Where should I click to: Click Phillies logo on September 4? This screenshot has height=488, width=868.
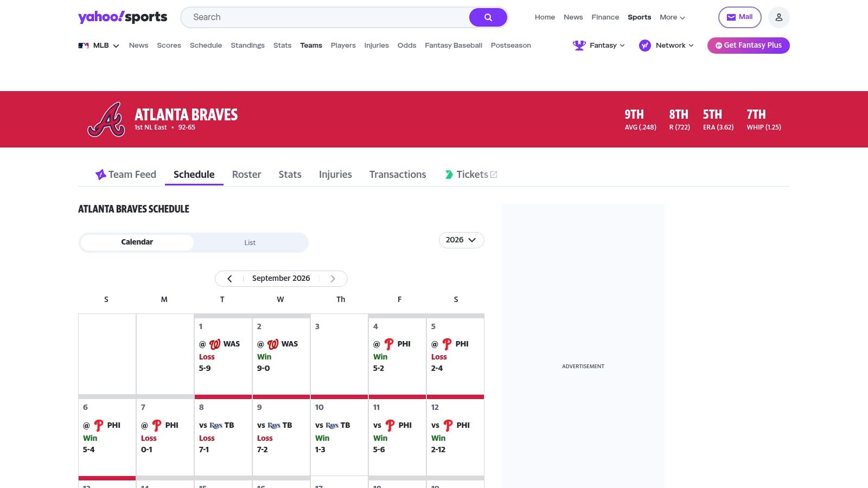[x=389, y=344]
